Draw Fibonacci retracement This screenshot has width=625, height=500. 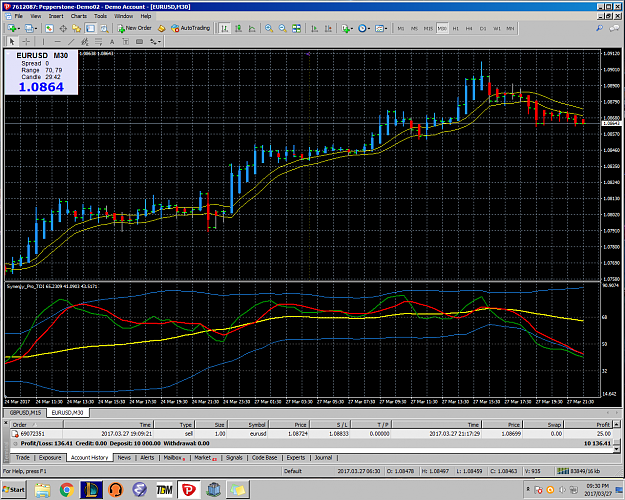tap(98, 41)
